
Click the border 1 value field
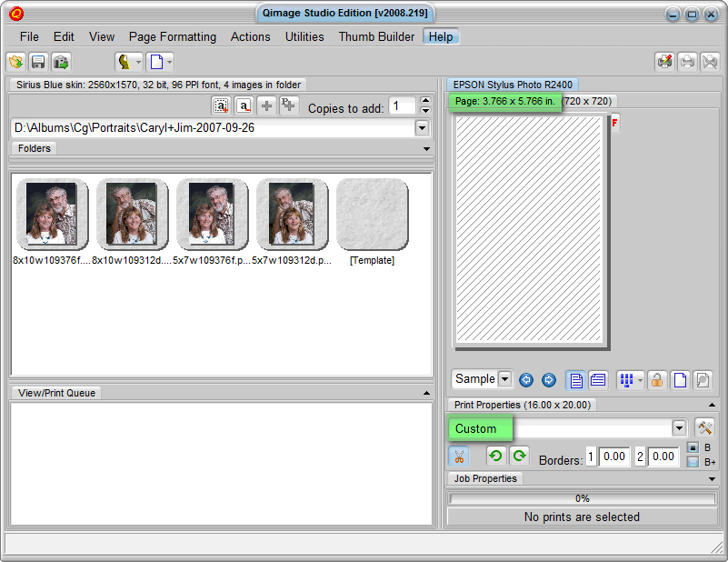(x=614, y=457)
